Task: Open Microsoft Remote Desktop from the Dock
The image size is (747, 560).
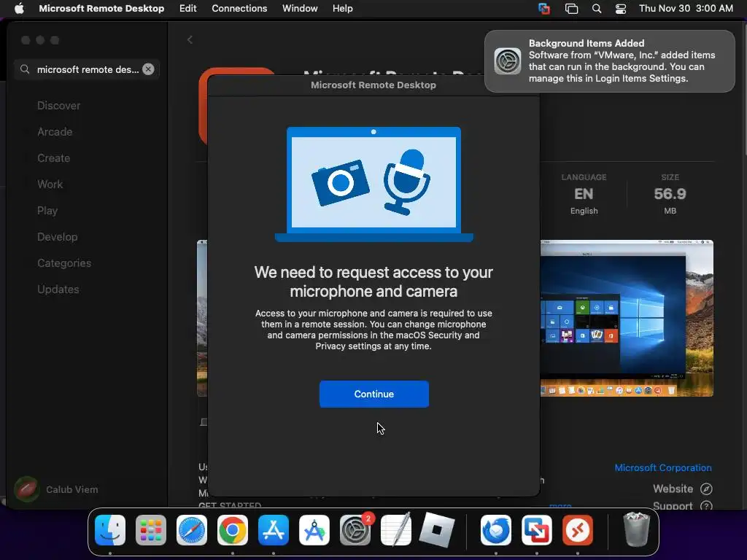Action: point(578,530)
